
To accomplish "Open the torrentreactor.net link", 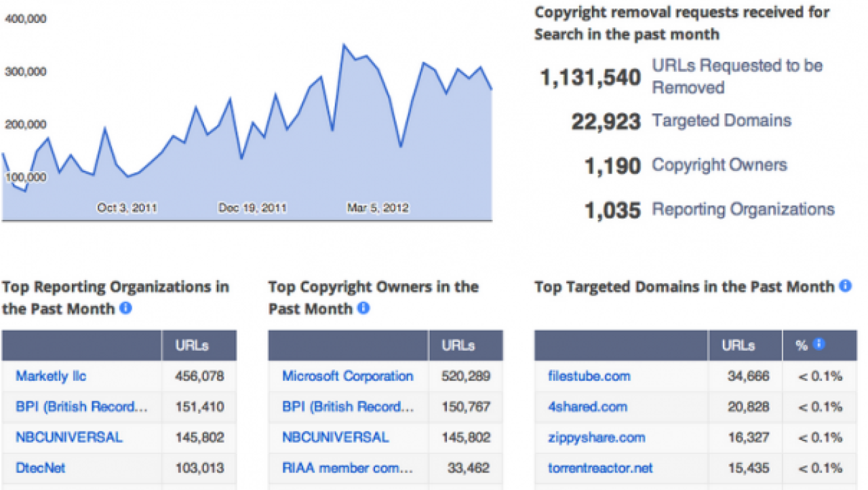I will tap(601, 468).
